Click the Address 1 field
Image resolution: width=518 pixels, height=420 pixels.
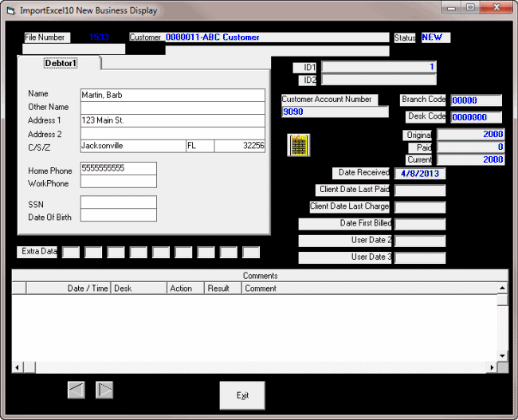click(x=172, y=120)
